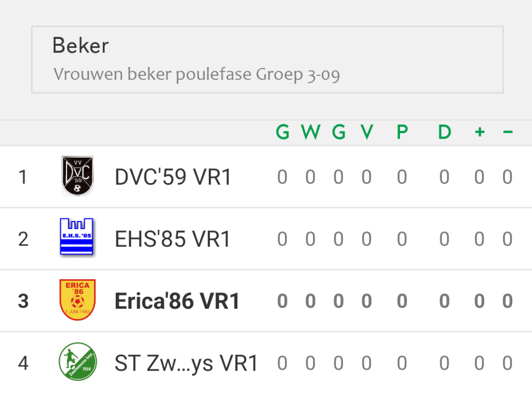The image size is (532, 393).
Task: Click the DVC'59 club logo
Action: [x=77, y=176]
